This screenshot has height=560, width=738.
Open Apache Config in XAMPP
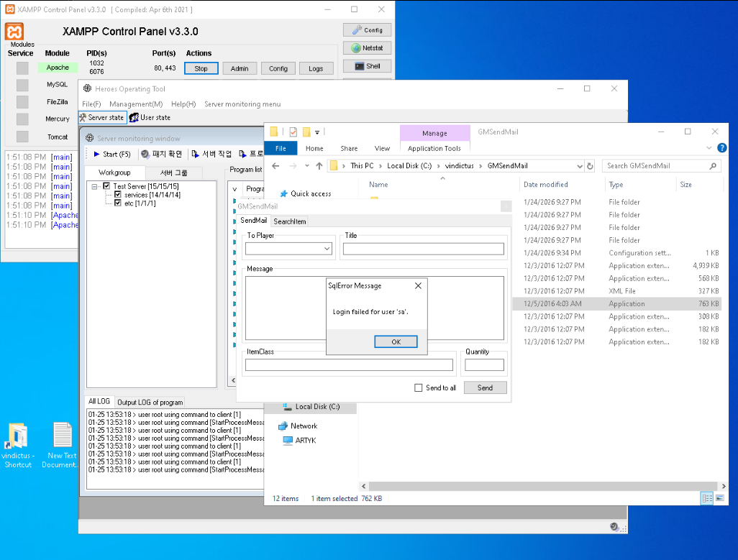coord(278,68)
